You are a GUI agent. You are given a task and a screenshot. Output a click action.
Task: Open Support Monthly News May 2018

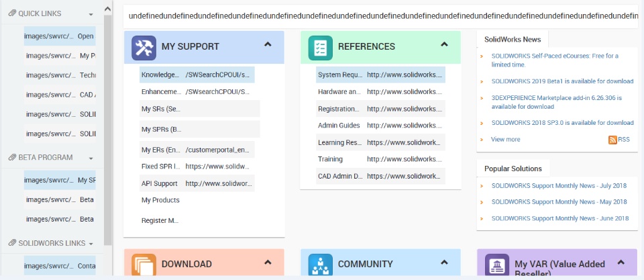(x=559, y=201)
